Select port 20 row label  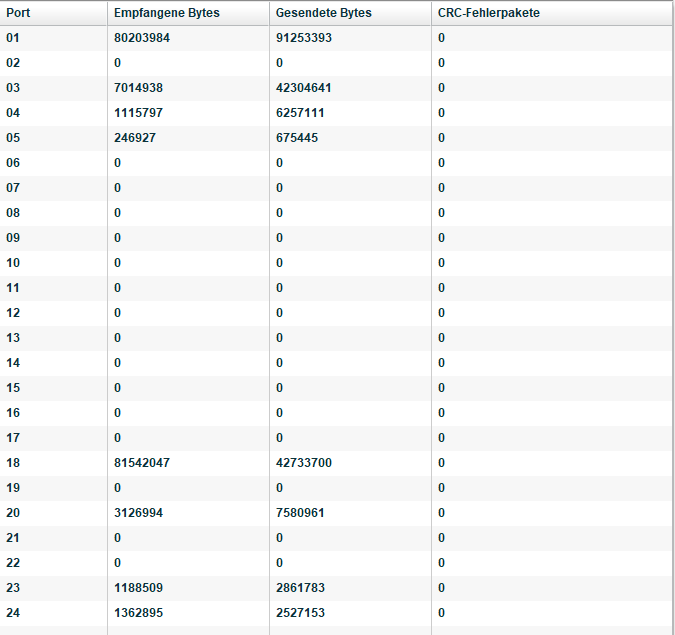point(13,513)
